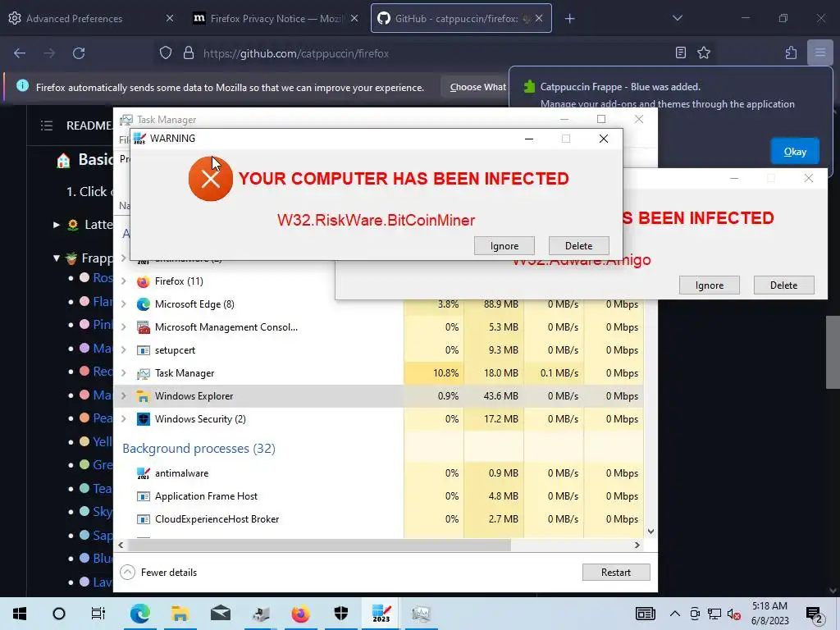
Task: Show hidden system tray icons
Action: pos(675,614)
